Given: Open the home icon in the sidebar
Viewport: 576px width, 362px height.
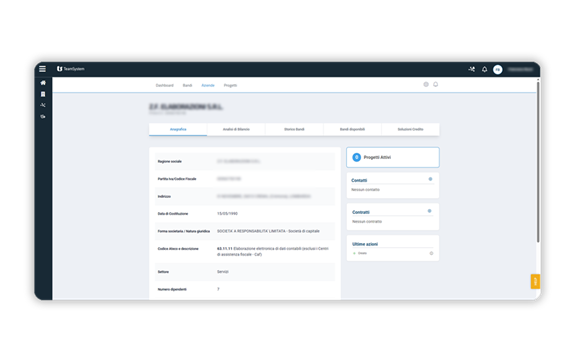Looking at the screenshot, I should tap(43, 83).
